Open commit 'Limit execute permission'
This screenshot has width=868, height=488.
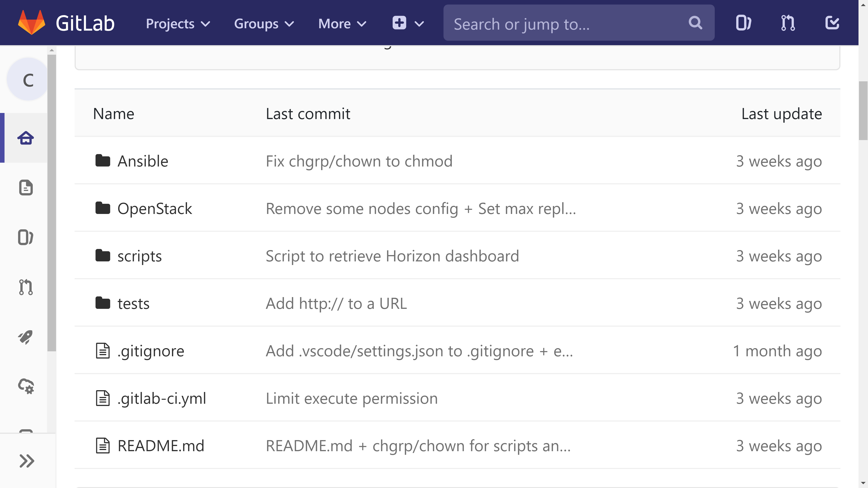tap(351, 399)
